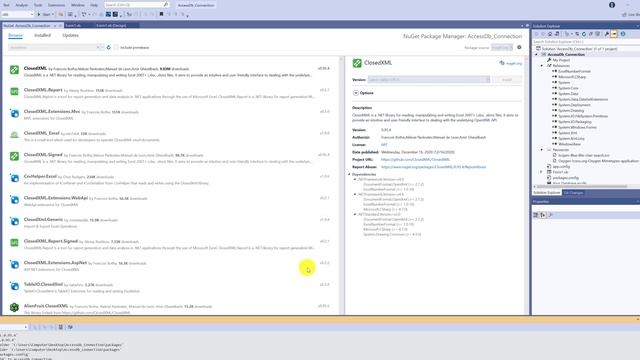Select the ClosedXML.Extensions.AspNet package icon
Viewport: 640px width, 360px height.
(x=14, y=264)
